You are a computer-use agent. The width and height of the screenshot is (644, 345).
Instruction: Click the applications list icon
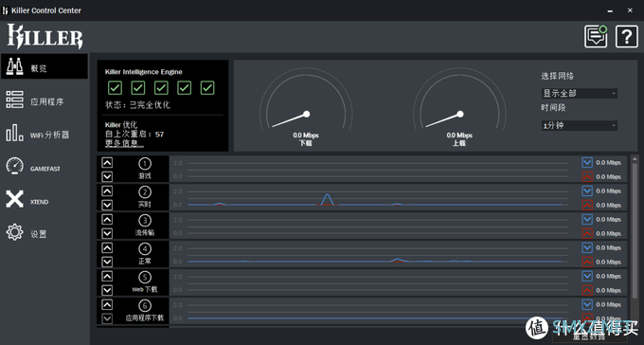coord(15,100)
